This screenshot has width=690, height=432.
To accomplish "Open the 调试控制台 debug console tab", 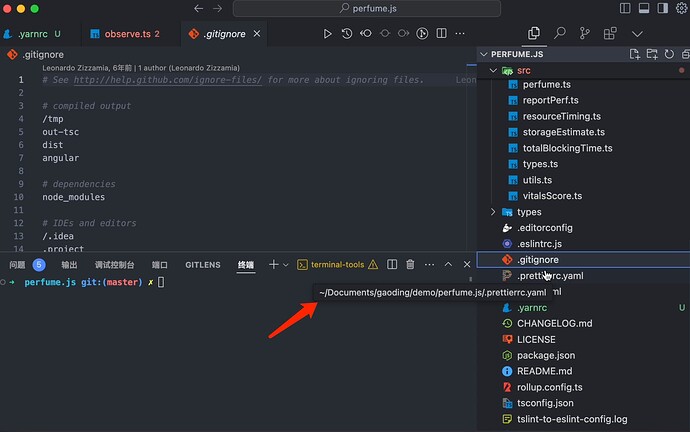I will 114,264.
